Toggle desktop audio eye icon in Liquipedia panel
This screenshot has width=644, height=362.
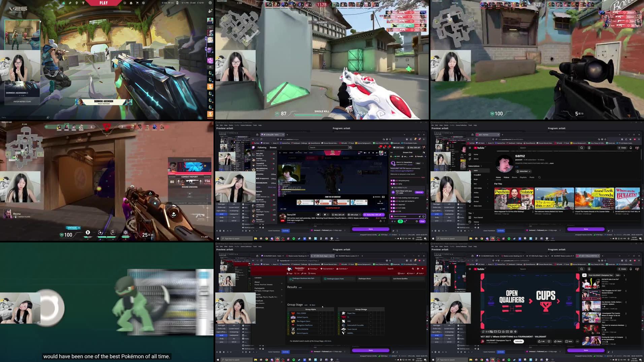(260, 349)
